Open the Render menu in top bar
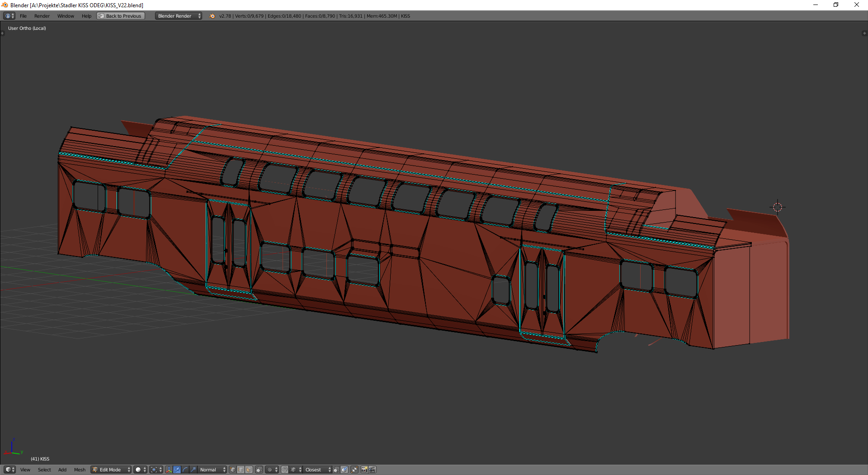 point(42,16)
